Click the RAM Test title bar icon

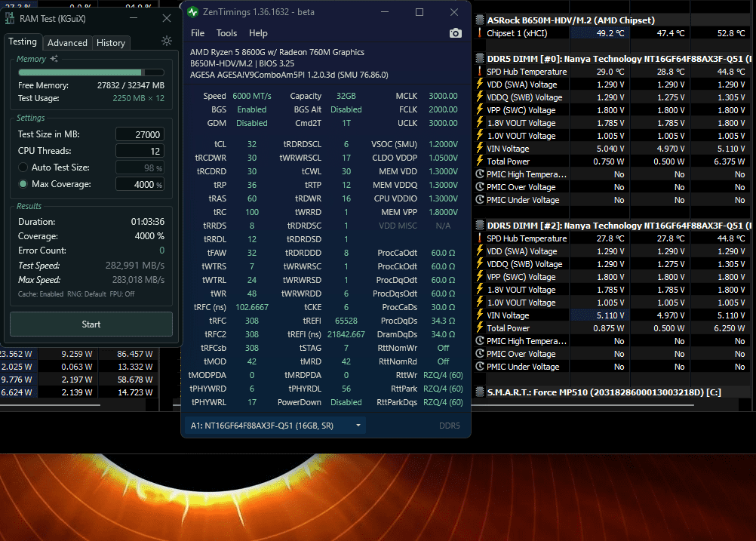10,18
